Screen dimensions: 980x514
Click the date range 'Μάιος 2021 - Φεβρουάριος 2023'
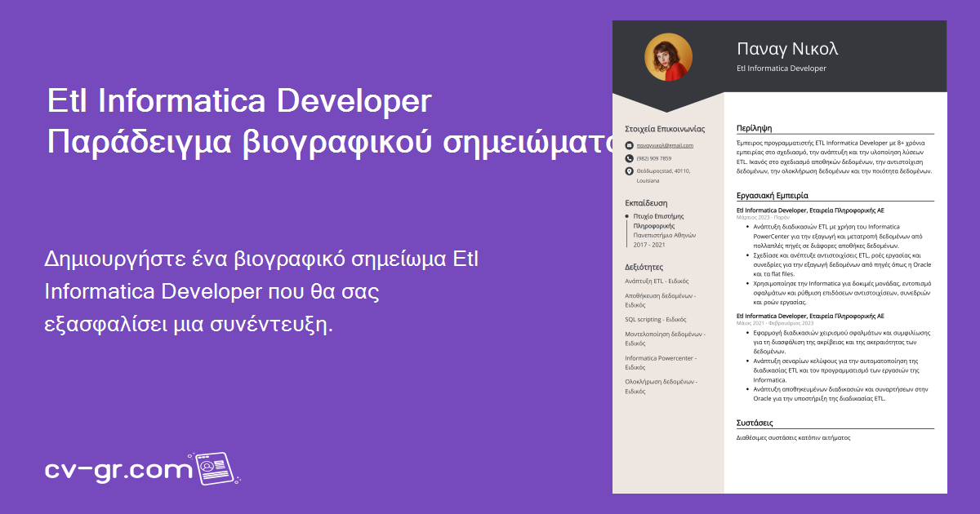pyautogui.click(x=775, y=323)
